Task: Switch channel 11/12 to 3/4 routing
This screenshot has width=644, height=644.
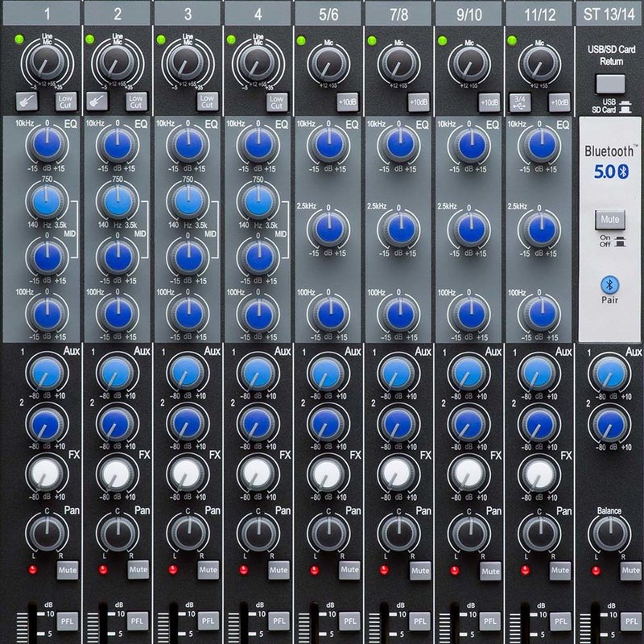Action: click(521, 101)
